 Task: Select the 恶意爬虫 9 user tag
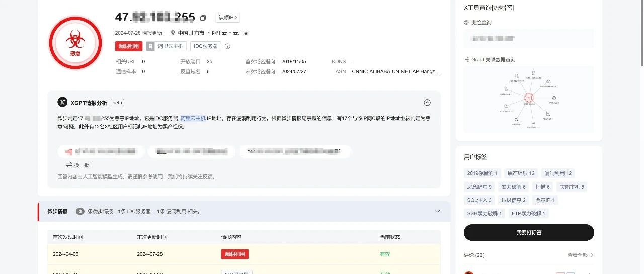479,187
